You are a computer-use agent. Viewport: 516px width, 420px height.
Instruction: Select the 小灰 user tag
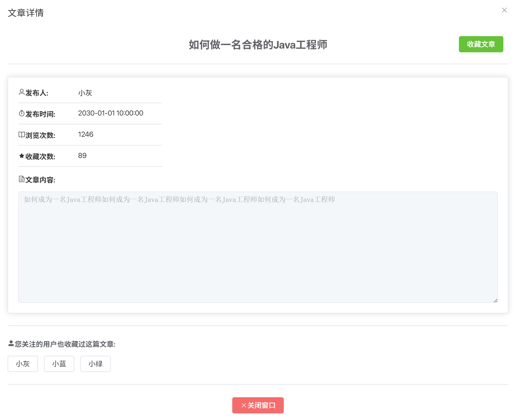[x=23, y=364]
